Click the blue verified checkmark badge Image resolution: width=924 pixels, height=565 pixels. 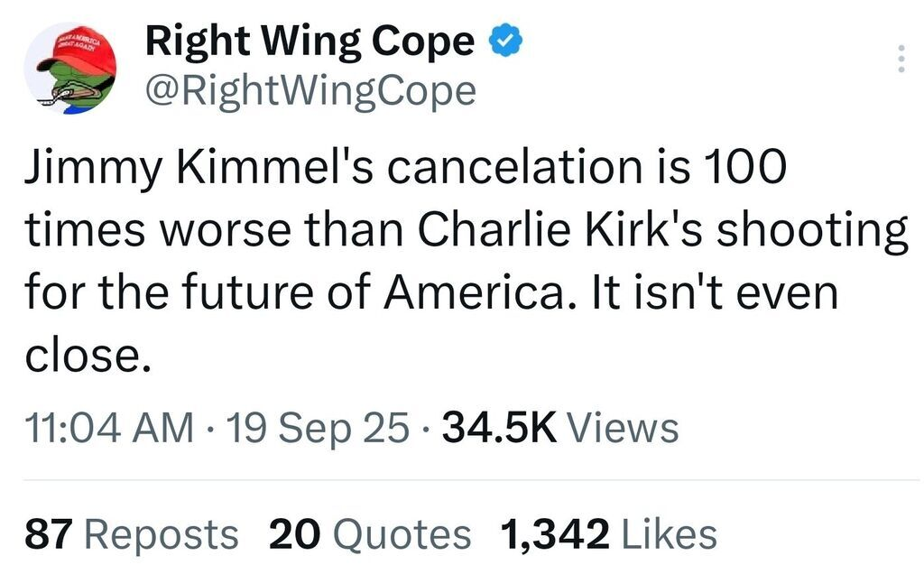(505, 41)
